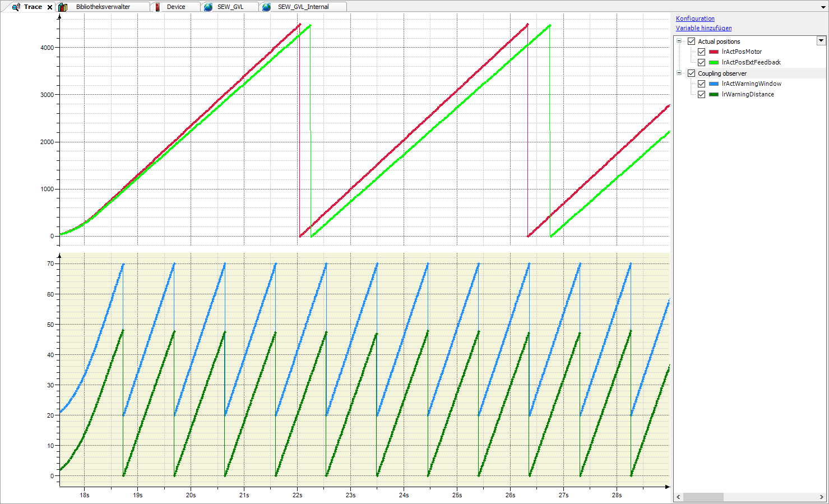
Task: Click the Trace tab magnifier icon
Action: point(16,7)
